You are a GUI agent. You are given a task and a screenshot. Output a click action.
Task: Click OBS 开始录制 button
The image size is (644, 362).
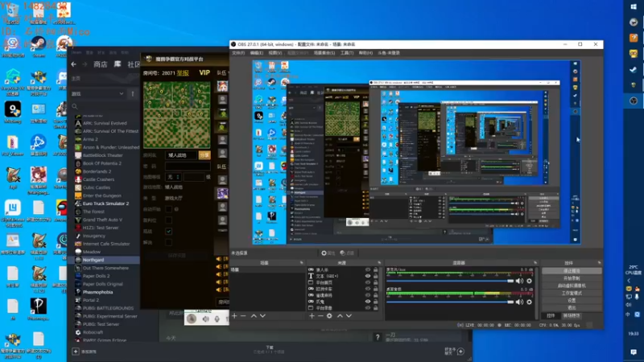[572, 278]
